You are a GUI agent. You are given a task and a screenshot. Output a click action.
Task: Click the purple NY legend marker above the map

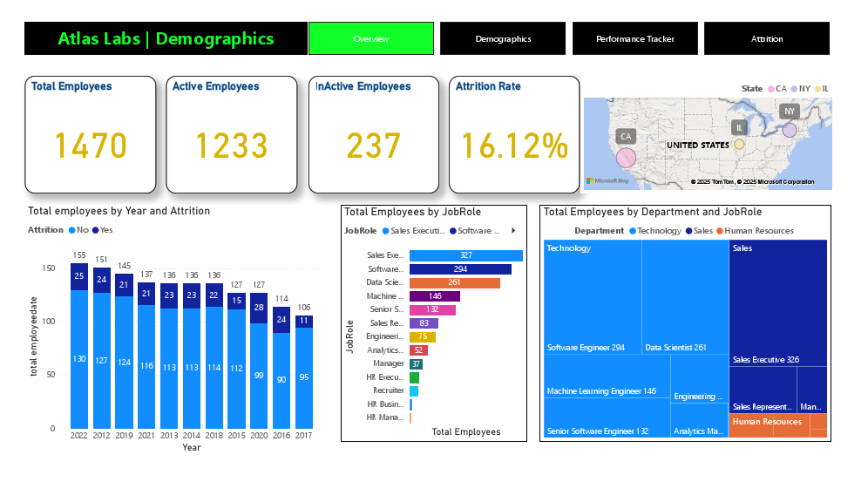point(794,88)
